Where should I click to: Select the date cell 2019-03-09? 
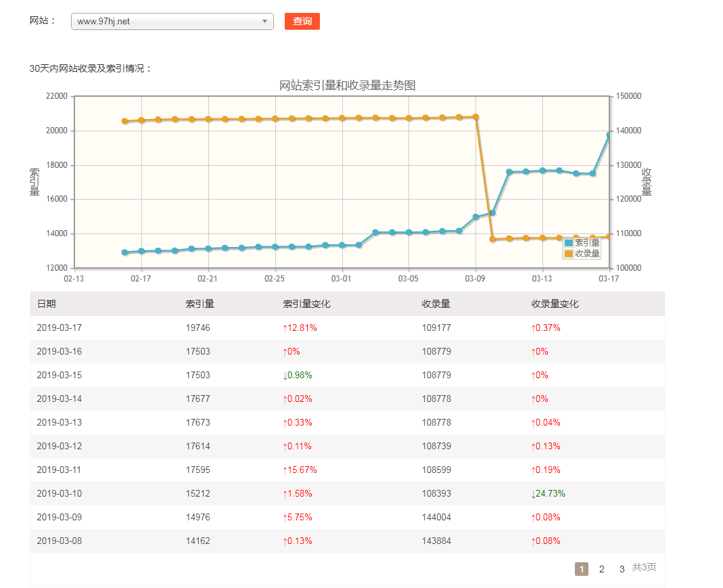coord(60,517)
